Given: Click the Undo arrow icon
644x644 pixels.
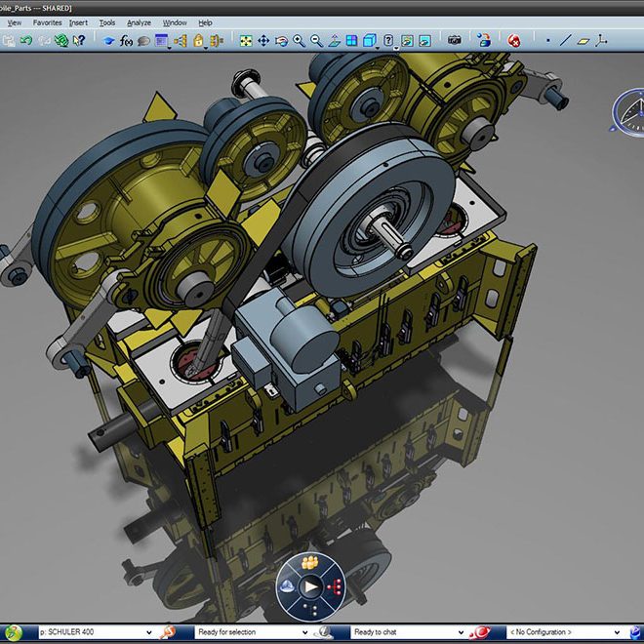Looking at the screenshot, I should click(x=26, y=41).
